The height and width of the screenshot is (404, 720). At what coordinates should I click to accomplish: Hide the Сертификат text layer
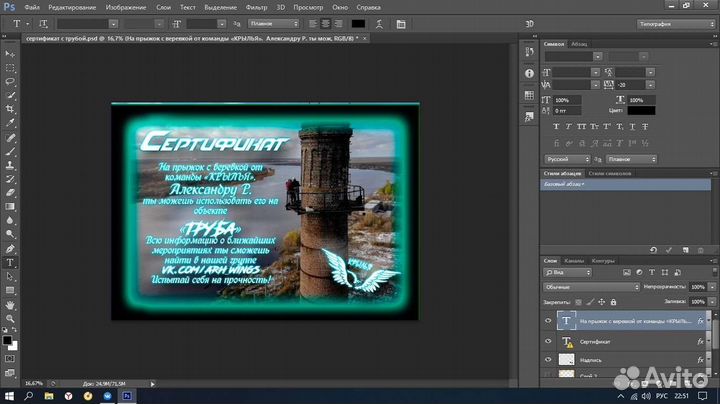pos(548,341)
